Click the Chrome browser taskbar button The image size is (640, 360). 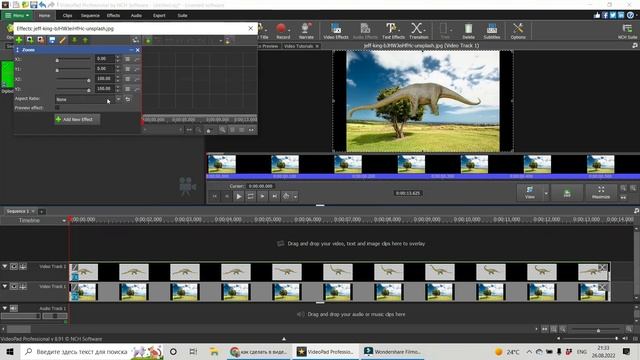(x=259, y=351)
